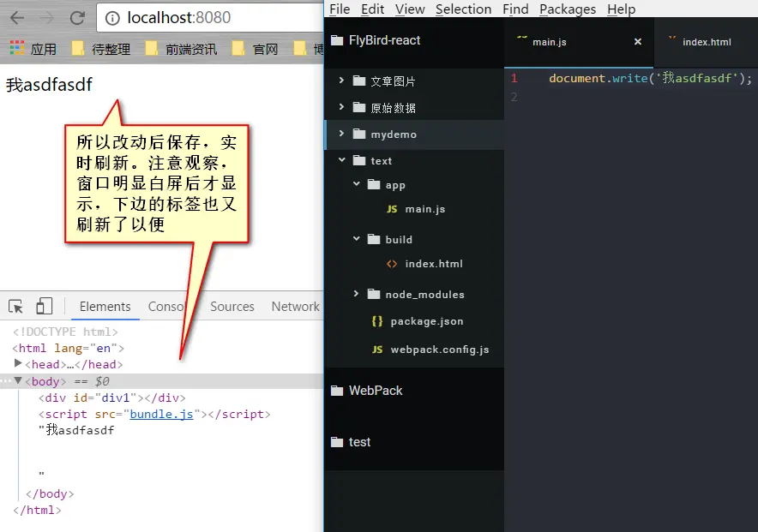Switch to the index.html editor tab
This screenshot has height=532, width=758.
click(707, 43)
